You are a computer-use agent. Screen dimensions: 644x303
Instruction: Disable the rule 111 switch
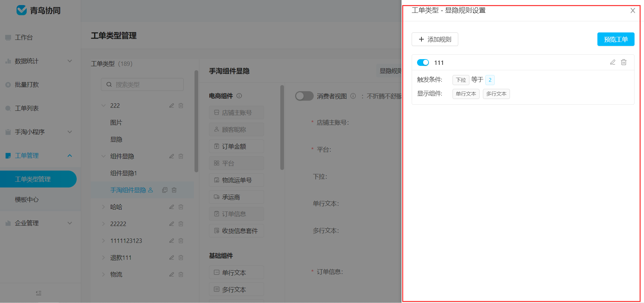pyautogui.click(x=423, y=62)
